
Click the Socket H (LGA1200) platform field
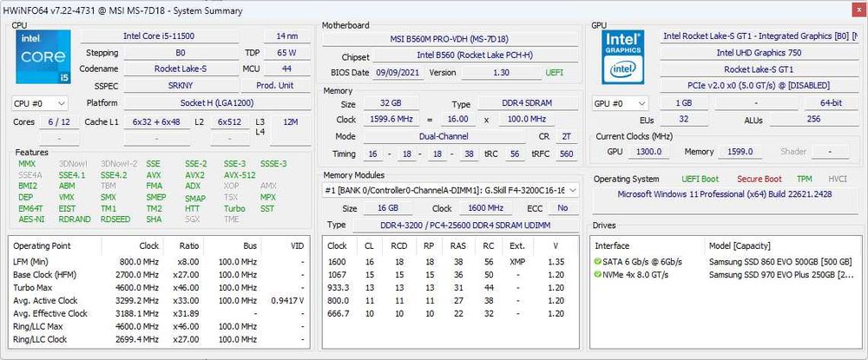[216, 103]
